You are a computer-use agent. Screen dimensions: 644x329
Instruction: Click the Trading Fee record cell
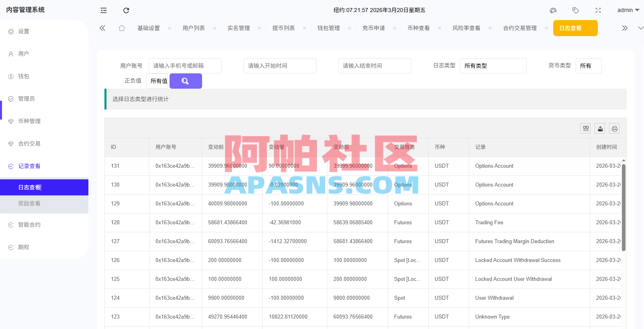coord(530,223)
